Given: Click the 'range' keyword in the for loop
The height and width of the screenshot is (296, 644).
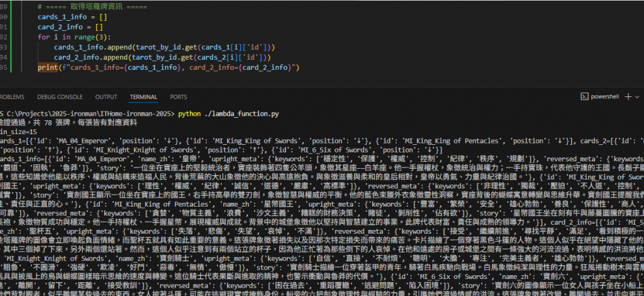Looking at the screenshot, I should click(x=85, y=37).
